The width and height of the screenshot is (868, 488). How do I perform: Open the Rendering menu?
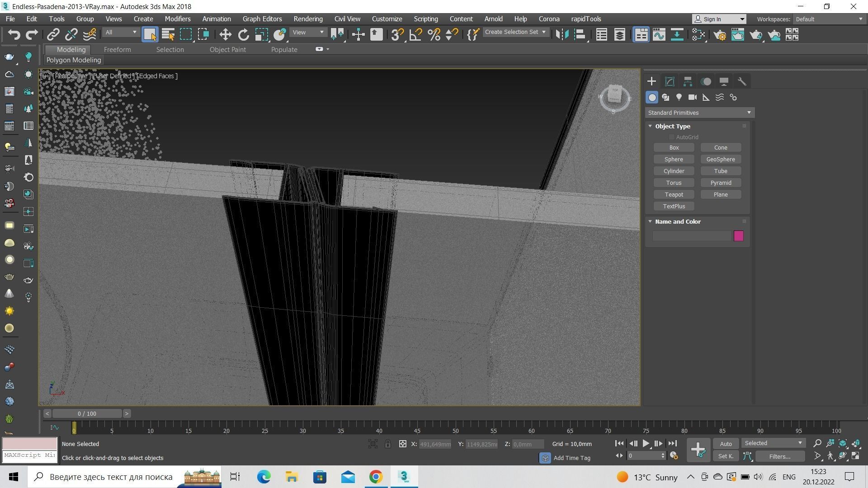308,19
